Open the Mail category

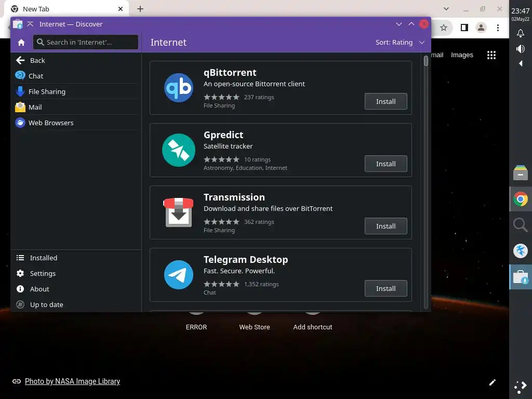(x=76, y=107)
